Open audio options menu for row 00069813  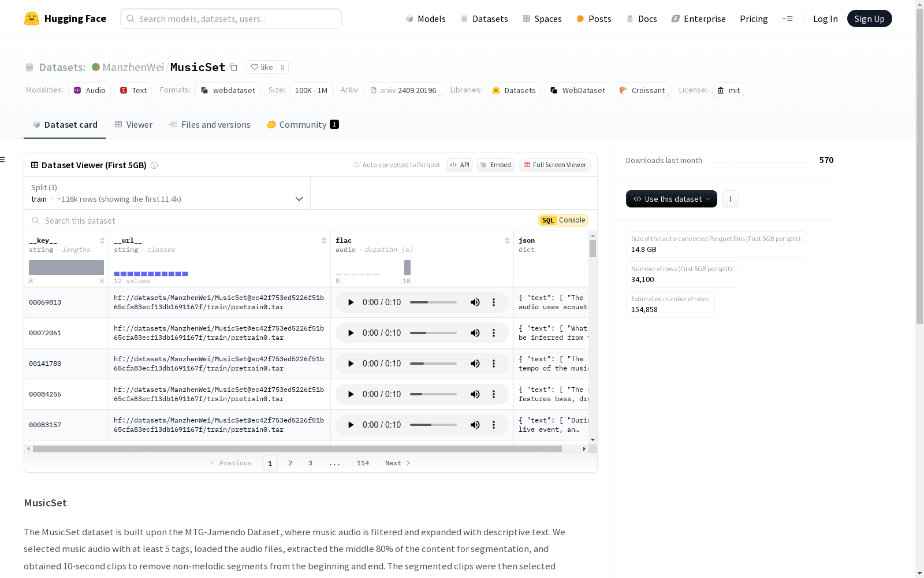(494, 302)
